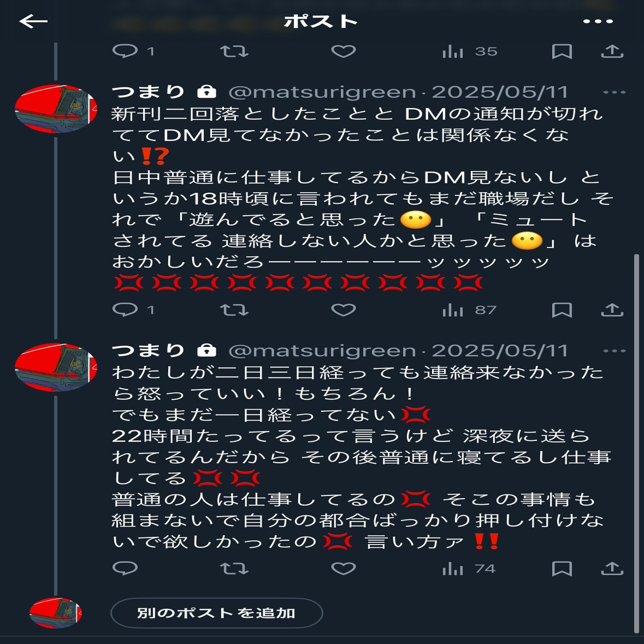This screenshot has height=644, width=644.
Task: Like the post with 87 views
Action: 344,310
